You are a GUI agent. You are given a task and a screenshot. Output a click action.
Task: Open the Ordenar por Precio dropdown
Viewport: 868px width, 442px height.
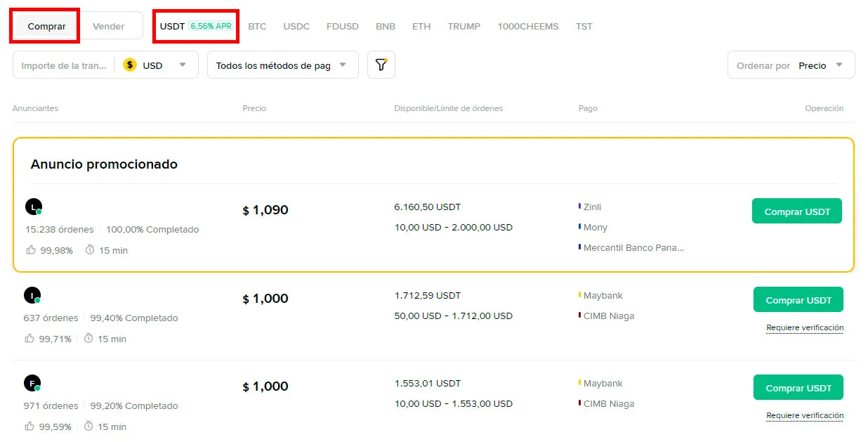coord(791,65)
